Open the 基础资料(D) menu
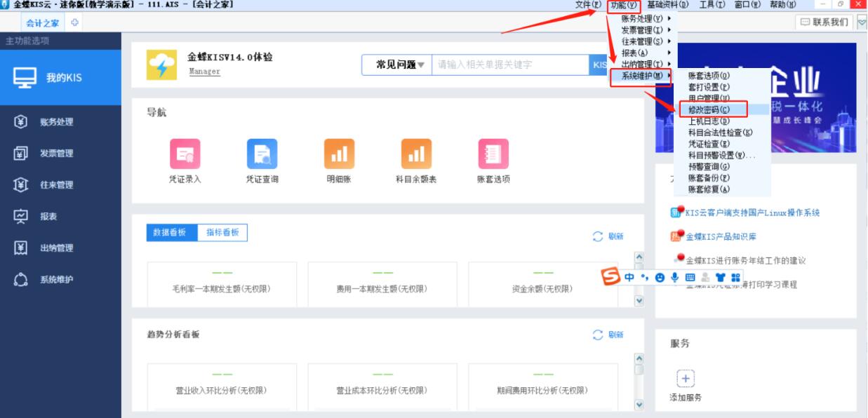Image resolution: width=868 pixels, height=418 pixels. [x=669, y=5]
